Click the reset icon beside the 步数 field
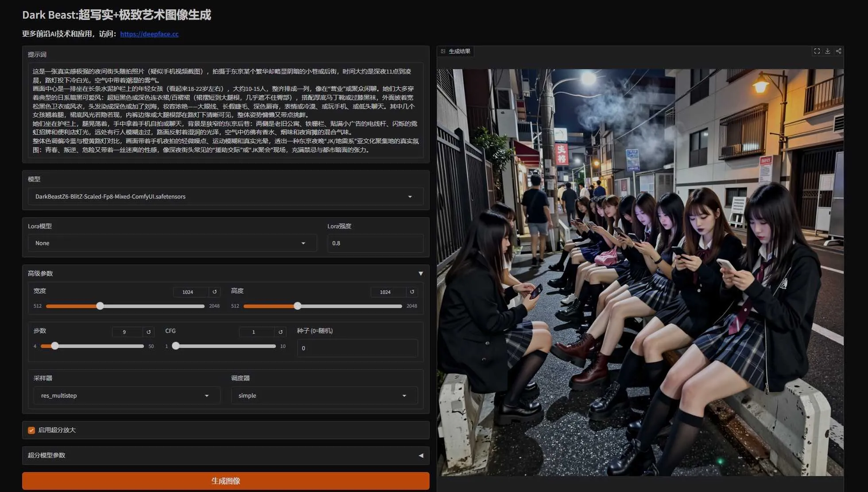The image size is (868, 492). pyautogui.click(x=147, y=332)
